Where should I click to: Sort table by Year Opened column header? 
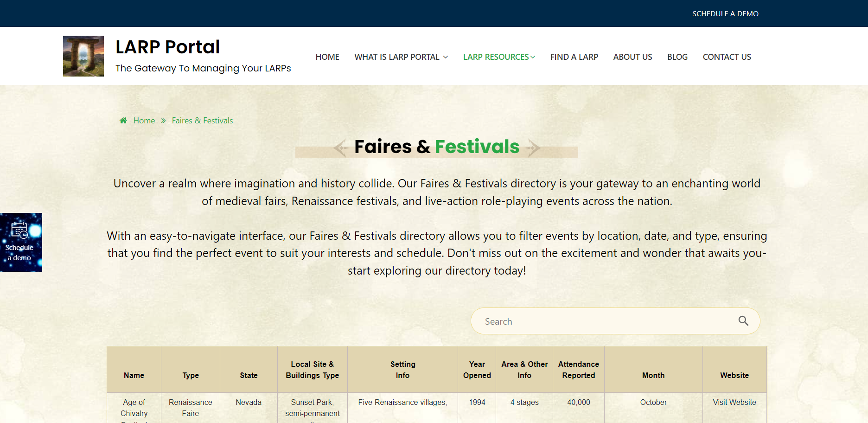pos(477,370)
